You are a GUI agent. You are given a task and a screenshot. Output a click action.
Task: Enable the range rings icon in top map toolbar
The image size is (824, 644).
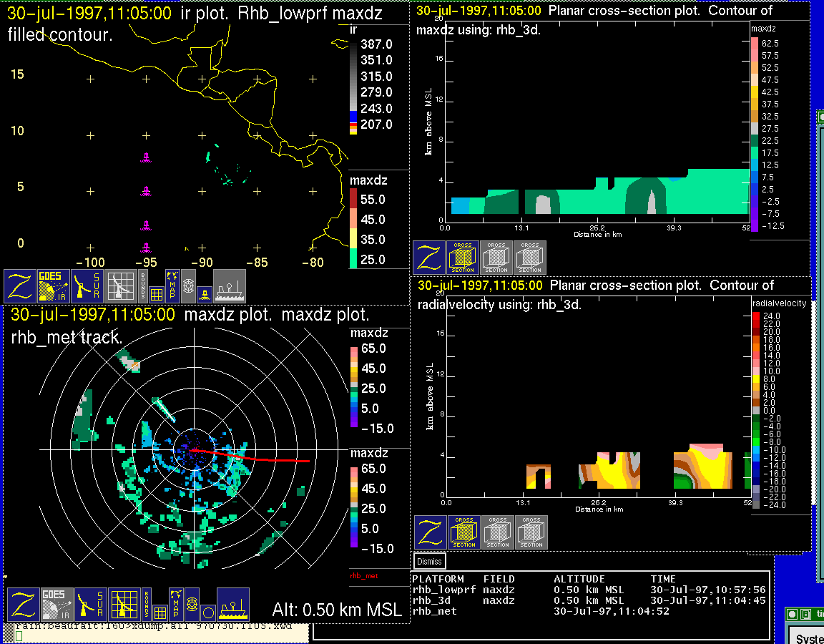pos(188,285)
